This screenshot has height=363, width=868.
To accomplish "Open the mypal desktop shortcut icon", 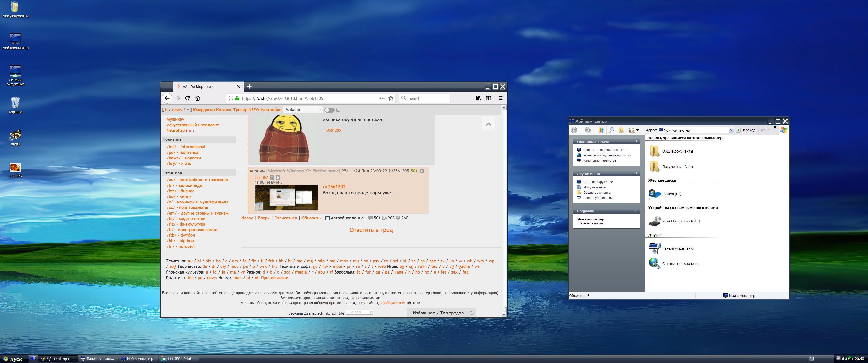I will coord(15,136).
